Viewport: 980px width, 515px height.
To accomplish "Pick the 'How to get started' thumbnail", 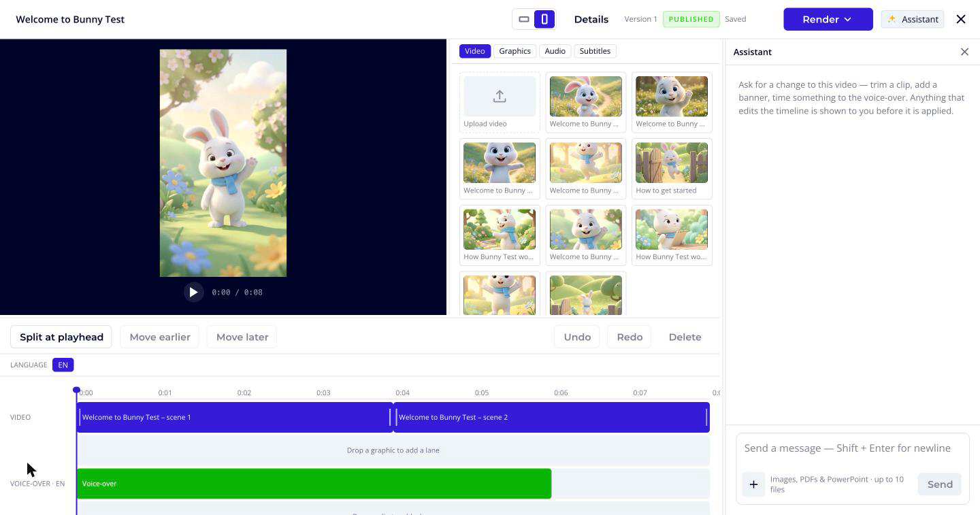I will coord(672,169).
